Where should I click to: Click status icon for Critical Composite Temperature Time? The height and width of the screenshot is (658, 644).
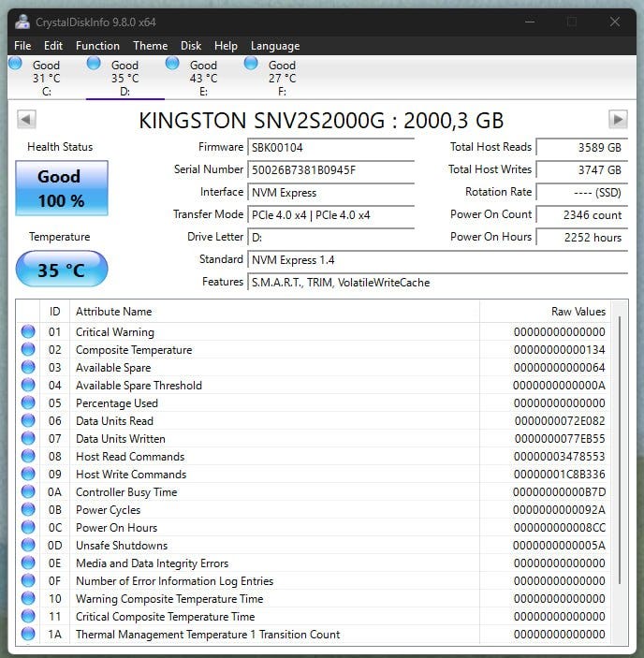point(28,616)
